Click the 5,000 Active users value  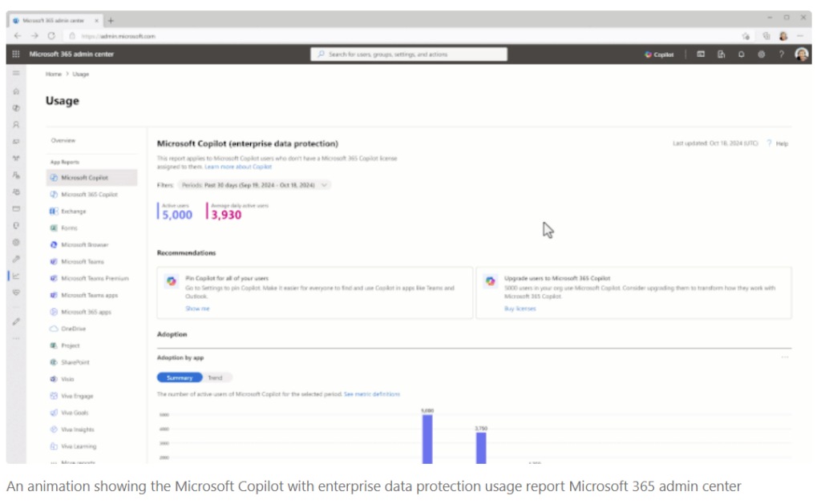[177, 215]
